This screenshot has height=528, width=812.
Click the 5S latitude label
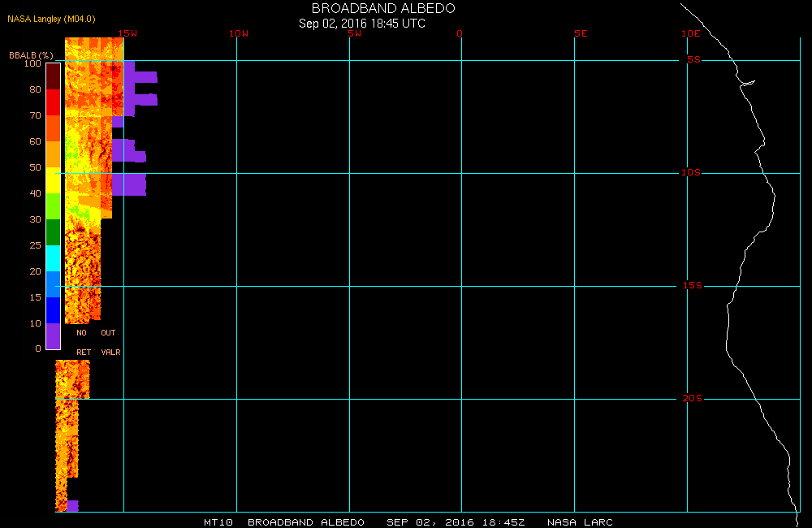(693, 59)
